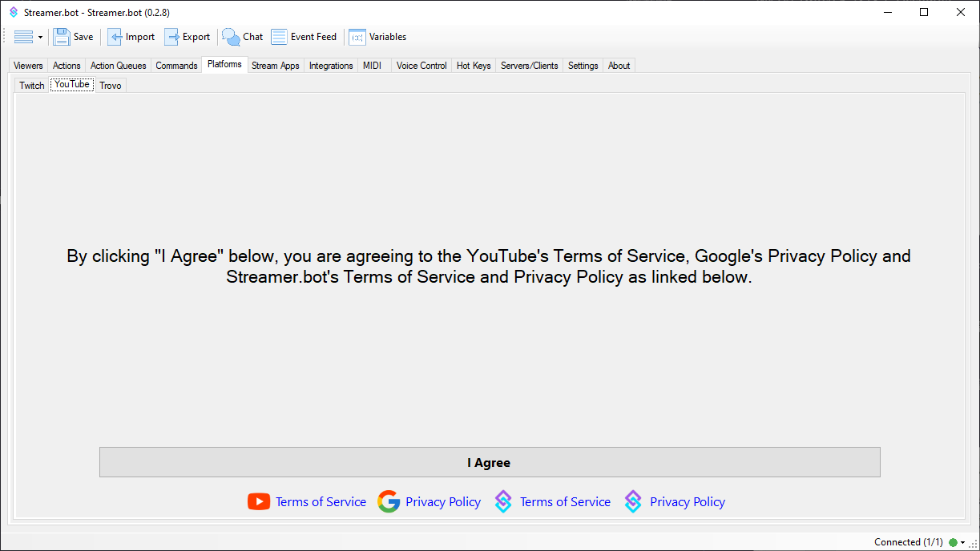Viewport: 980px width, 551px height.
Task: Show the About tab
Action: (619, 66)
